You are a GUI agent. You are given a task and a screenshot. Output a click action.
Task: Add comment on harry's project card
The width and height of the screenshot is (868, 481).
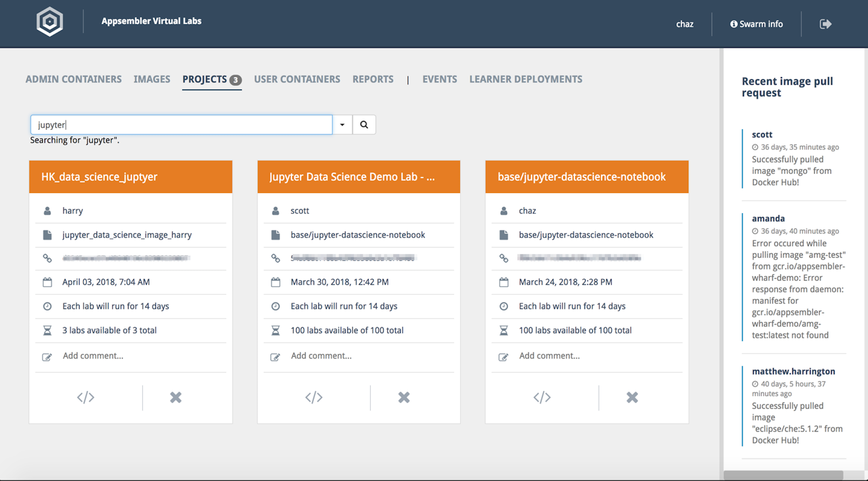(x=93, y=356)
